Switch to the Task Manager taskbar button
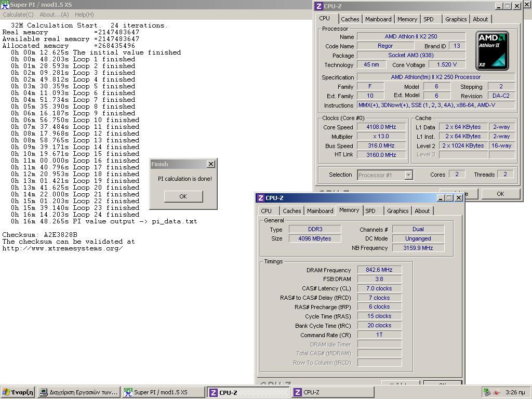Image resolution: width=532 pixels, height=399 pixels. click(79, 392)
